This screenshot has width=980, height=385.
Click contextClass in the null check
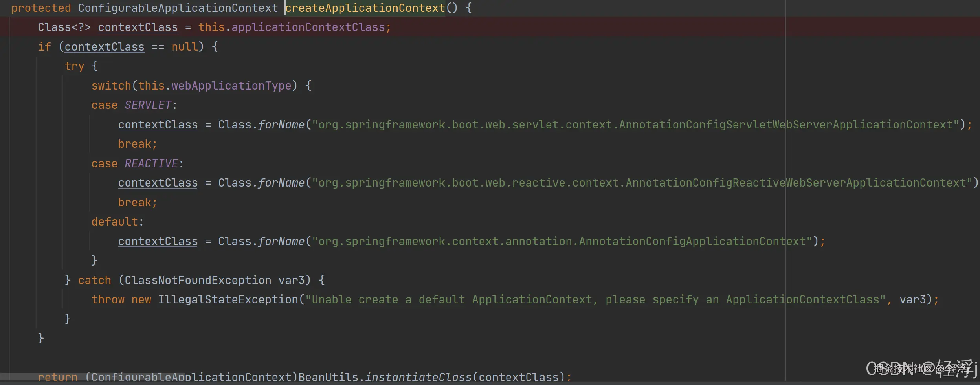coord(105,47)
